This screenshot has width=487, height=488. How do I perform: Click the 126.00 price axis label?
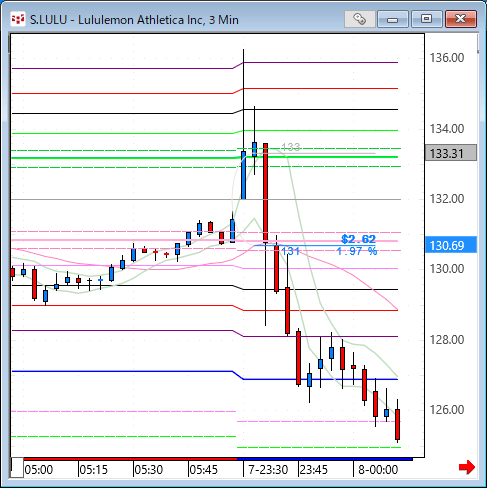[447, 410]
